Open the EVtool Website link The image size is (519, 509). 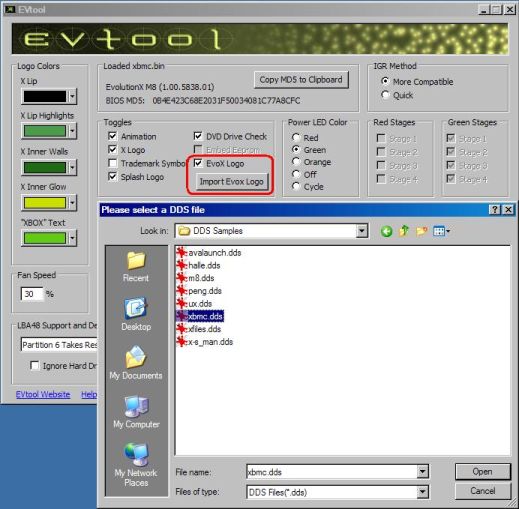(43, 394)
